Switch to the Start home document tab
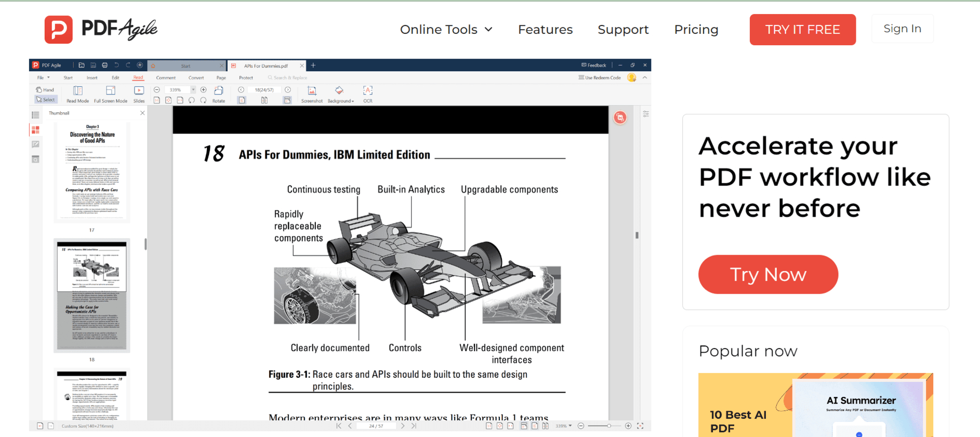 click(x=186, y=66)
